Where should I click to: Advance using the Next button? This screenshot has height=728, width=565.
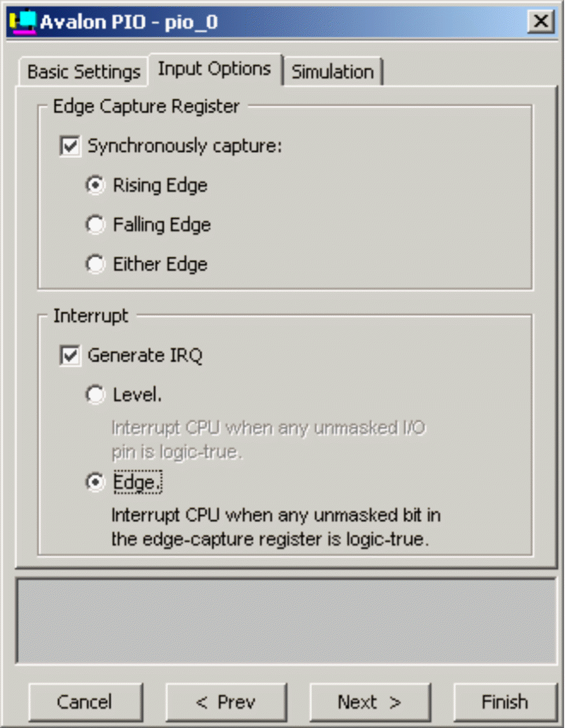point(370,702)
